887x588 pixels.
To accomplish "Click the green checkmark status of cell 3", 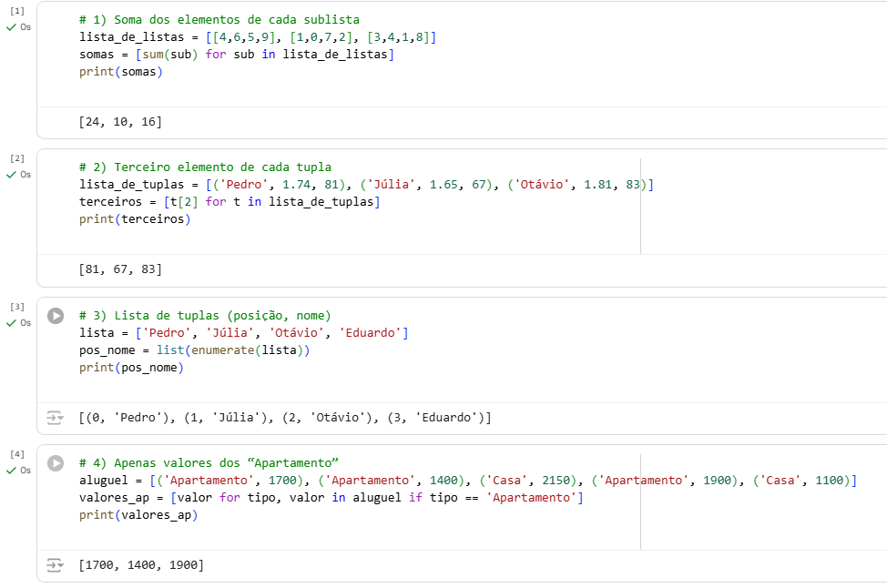I will point(11,323).
